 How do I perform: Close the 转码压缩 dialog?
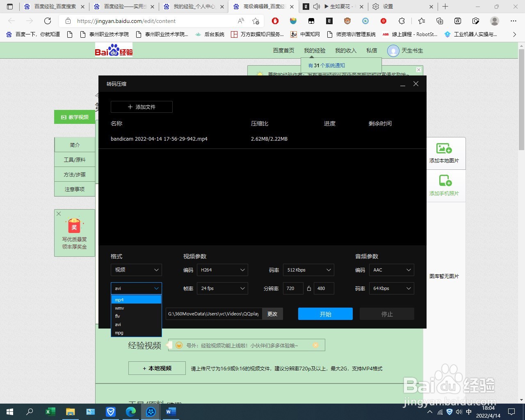416,84
